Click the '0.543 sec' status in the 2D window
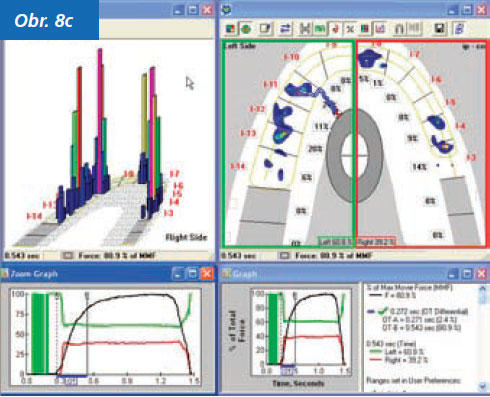This screenshot has width=490, height=397. [x=238, y=256]
